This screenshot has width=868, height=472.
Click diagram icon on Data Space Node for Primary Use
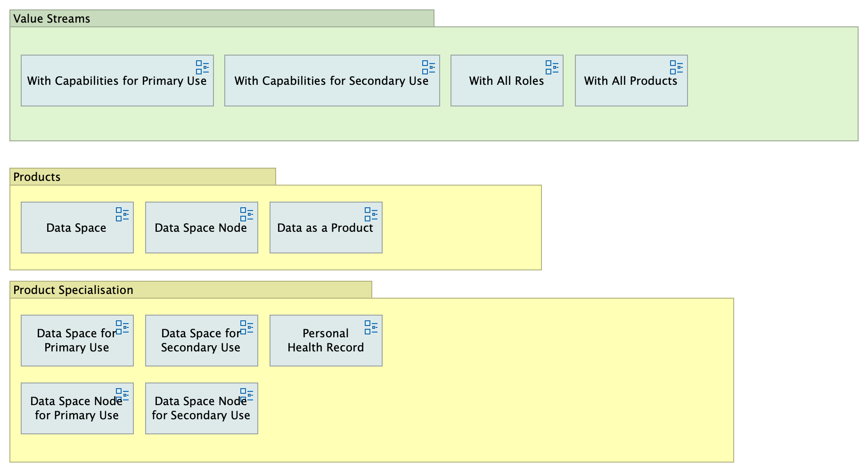122,395
